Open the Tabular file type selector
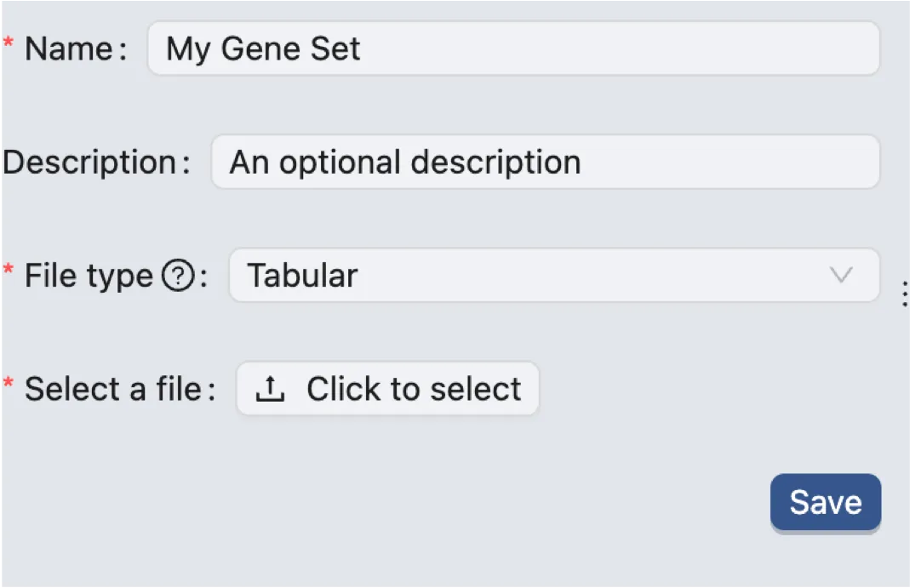910x588 pixels. 553,275
